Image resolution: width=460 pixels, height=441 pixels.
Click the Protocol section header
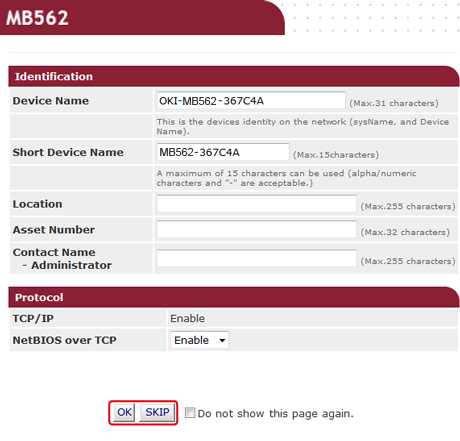(x=39, y=297)
